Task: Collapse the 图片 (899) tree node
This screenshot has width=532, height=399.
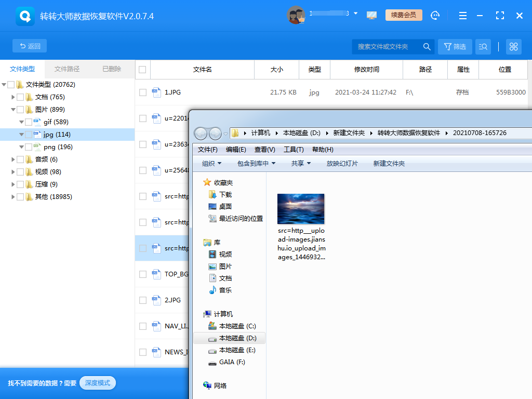Action: [14, 110]
